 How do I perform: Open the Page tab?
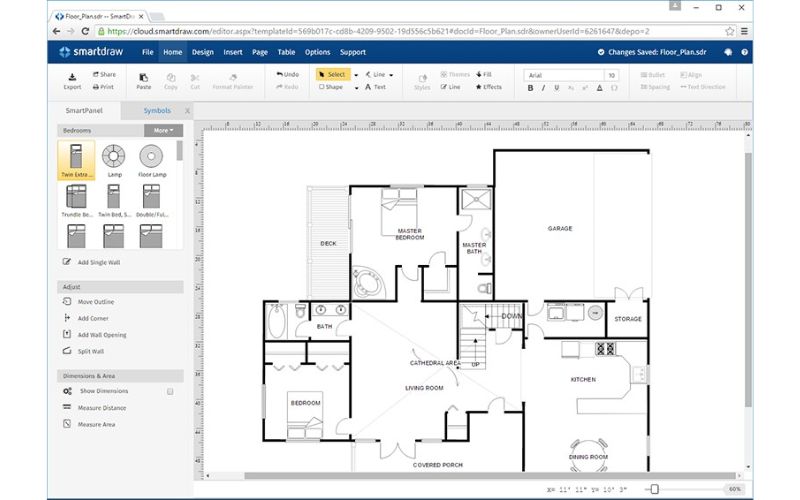click(260, 52)
